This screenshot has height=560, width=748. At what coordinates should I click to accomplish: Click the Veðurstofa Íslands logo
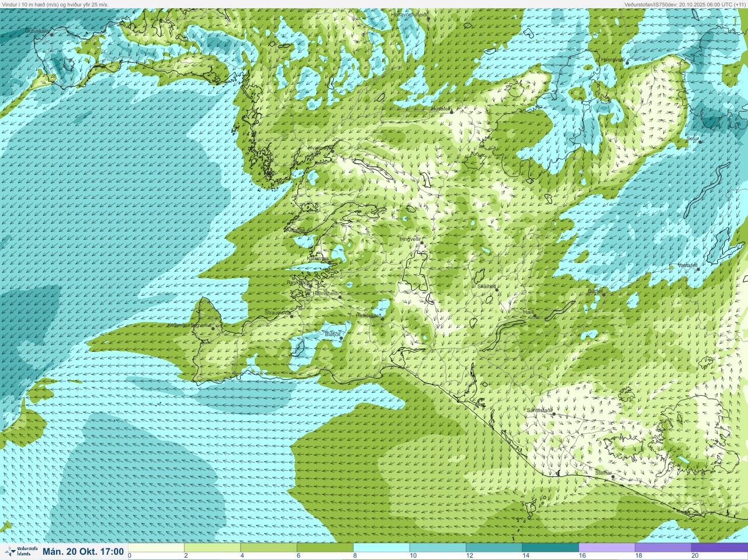[20, 551]
